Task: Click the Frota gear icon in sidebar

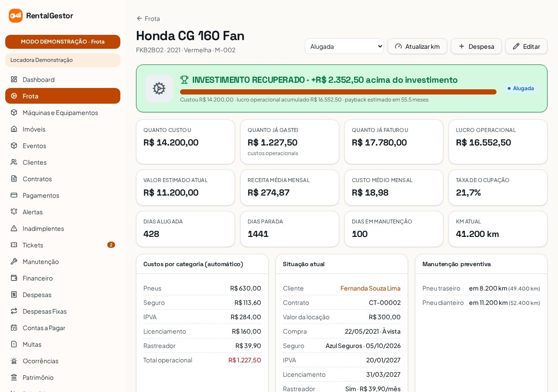Action: 14,96
